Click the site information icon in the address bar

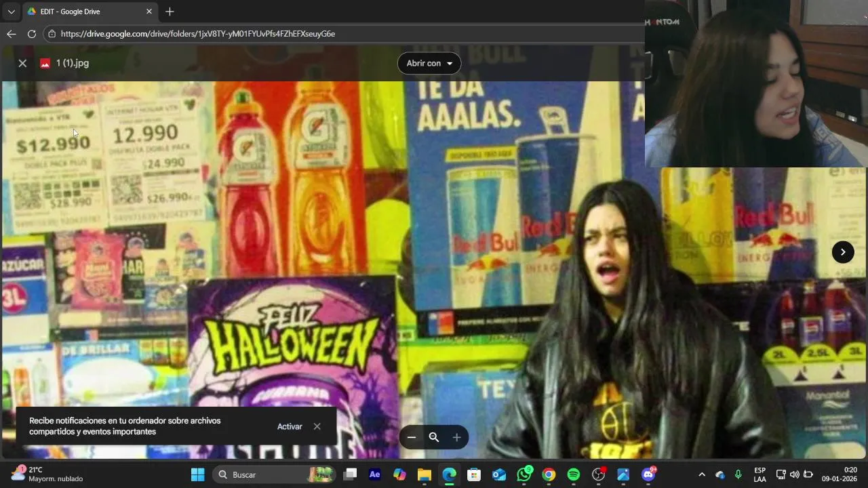(x=52, y=34)
